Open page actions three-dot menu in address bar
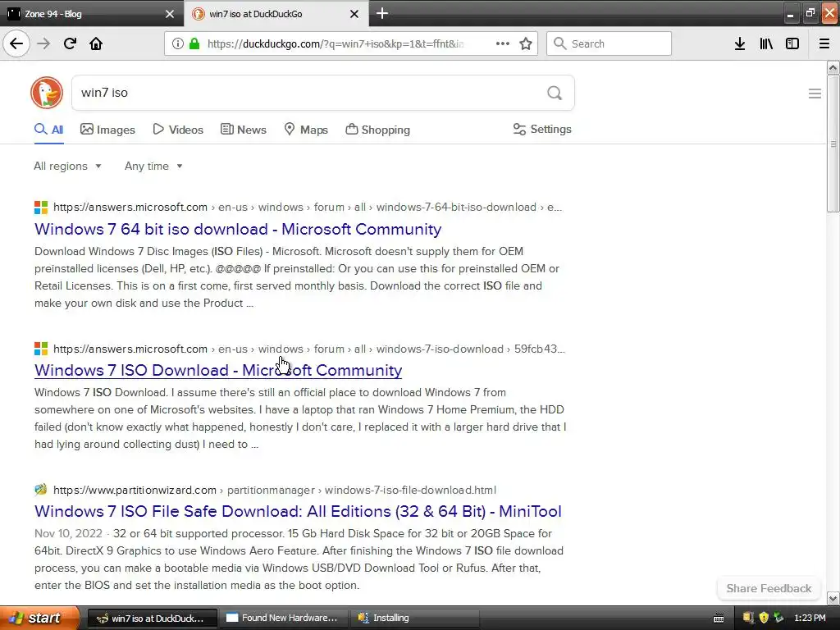Viewport: 840px width, 630px height. click(503, 43)
